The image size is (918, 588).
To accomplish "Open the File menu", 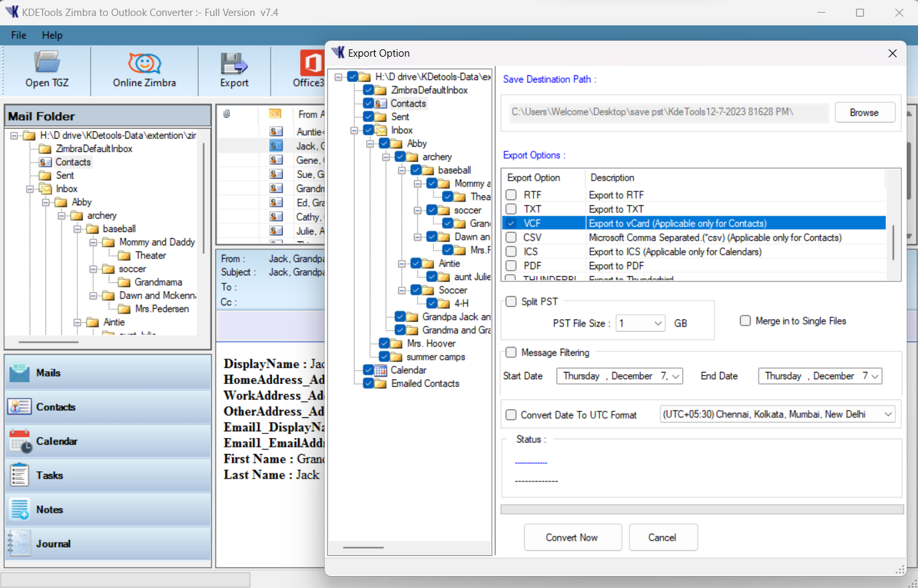I will point(19,35).
